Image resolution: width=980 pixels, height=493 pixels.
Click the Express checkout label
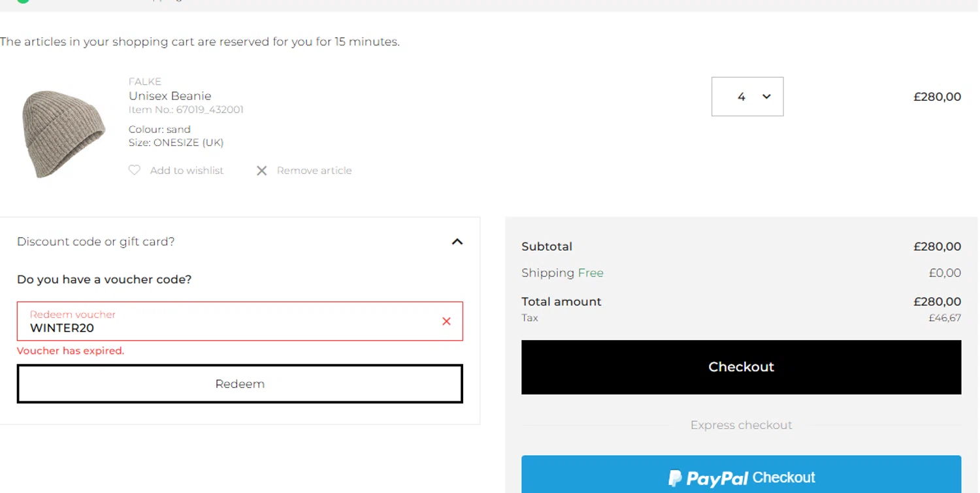coord(741,425)
